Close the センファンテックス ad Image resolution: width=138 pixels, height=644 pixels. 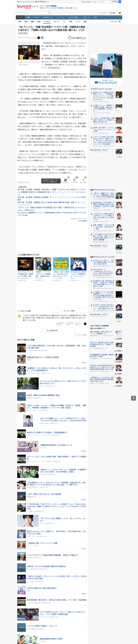click(x=121, y=55)
